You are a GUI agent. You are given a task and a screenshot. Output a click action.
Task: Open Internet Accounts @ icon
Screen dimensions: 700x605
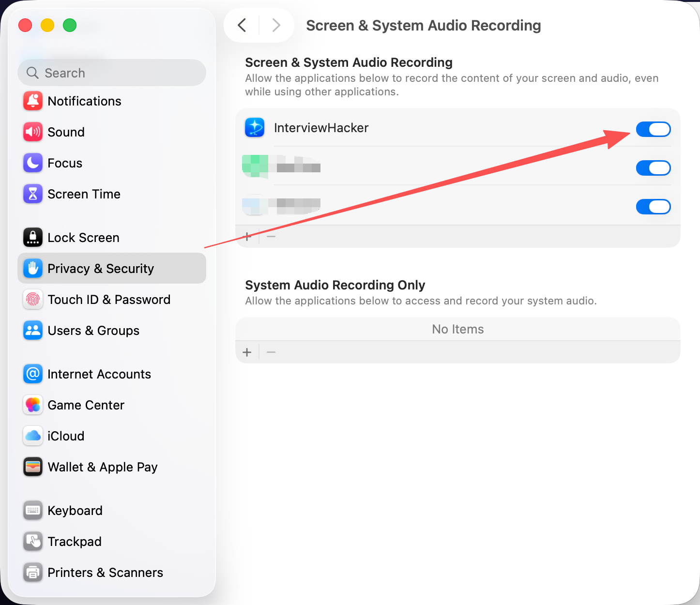(33, 374)
